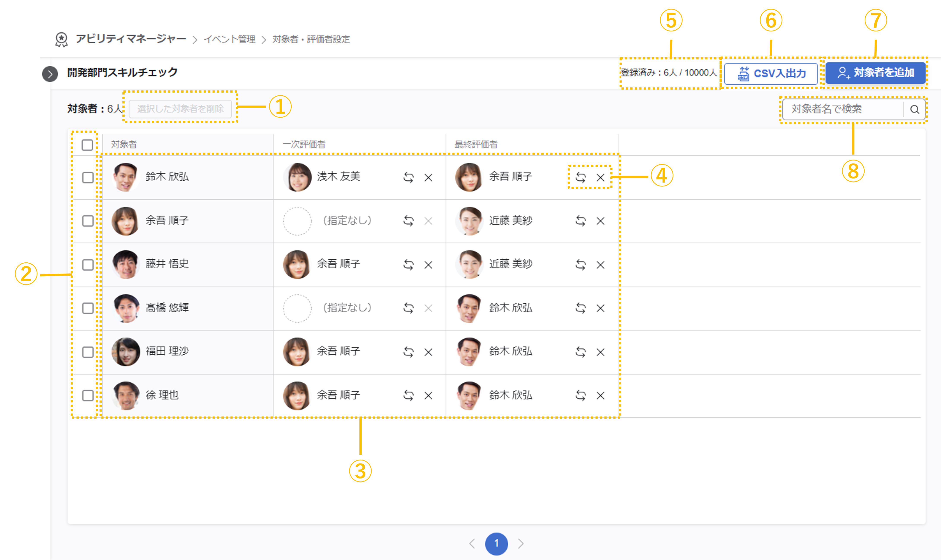
Task: Go to the next page arrow
Action: coord(521,543)
